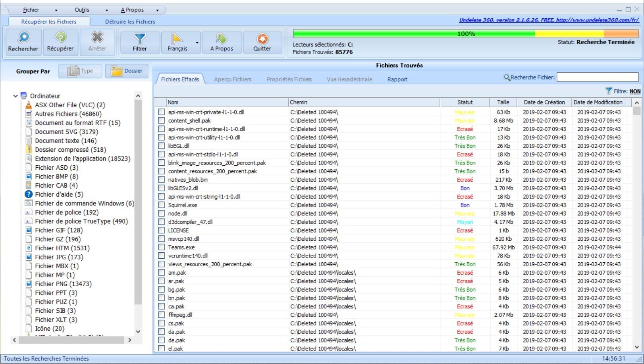Switch to the Détruire les Fichiers tab
Viewport: 644px width, 364px height.
pos(130,21)
